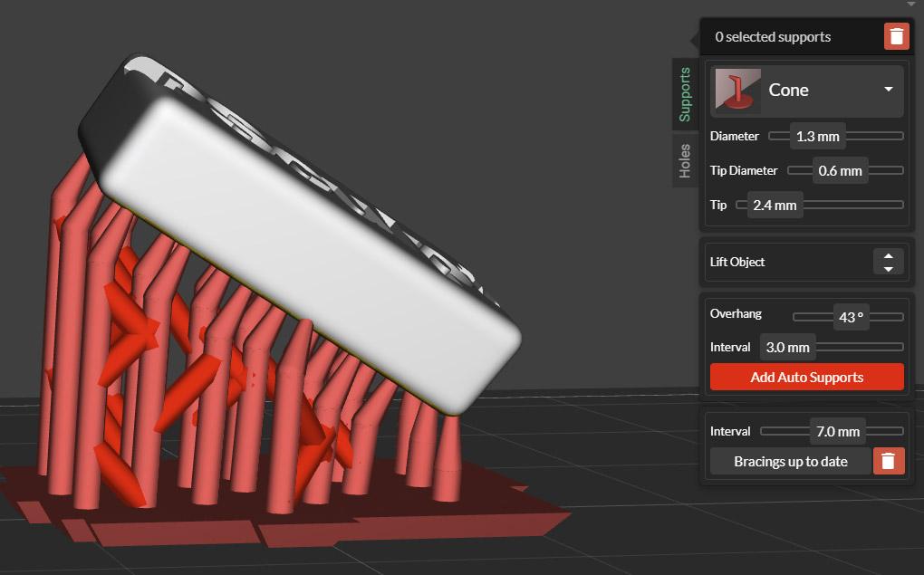Select a bright red bracing strut

pos(188,384)
